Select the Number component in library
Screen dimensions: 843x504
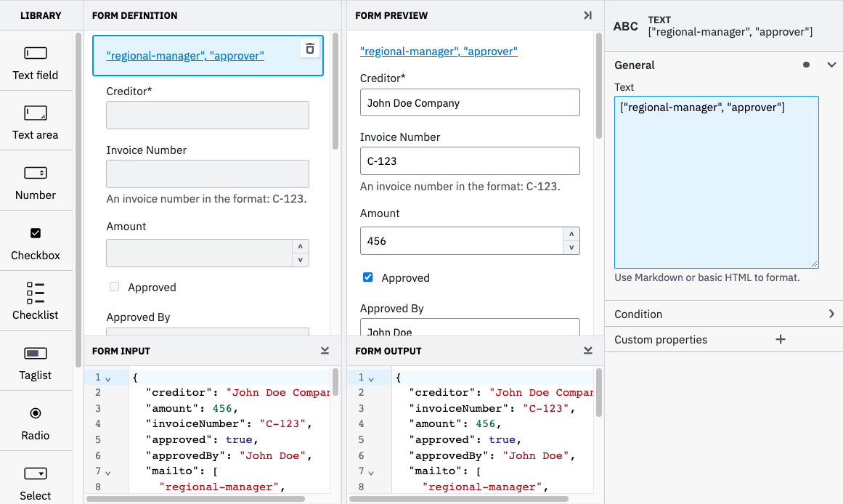point(36,180)
